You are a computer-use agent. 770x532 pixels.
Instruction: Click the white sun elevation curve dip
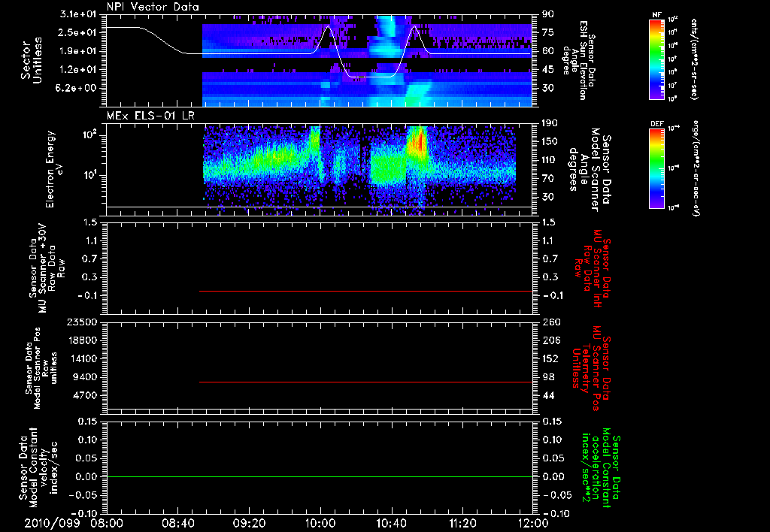pos(371,77)
